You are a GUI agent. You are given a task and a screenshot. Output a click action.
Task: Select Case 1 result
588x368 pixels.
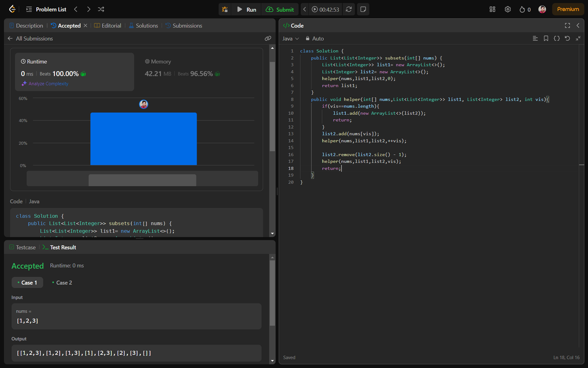click(27, 283)
